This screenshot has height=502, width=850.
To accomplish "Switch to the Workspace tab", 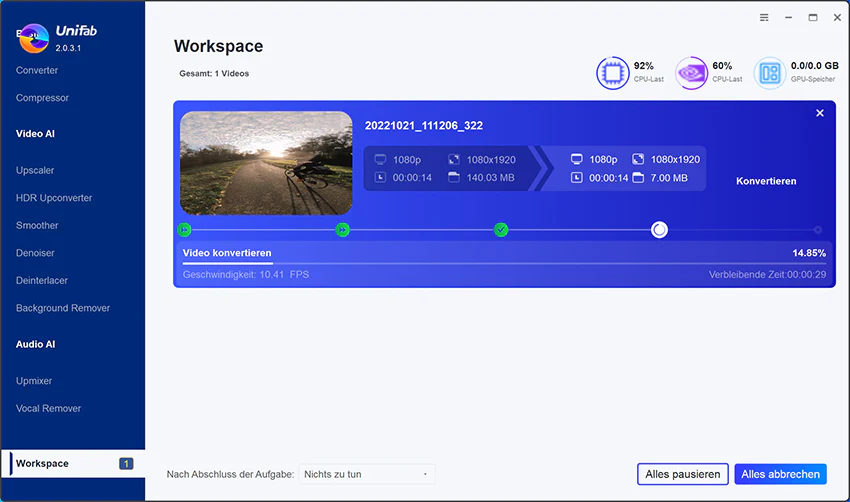I will click(73, 464).
